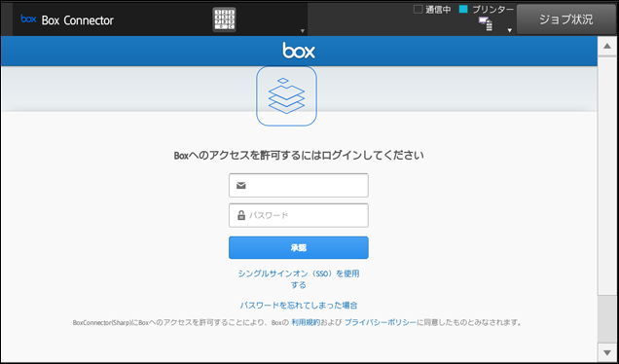Expand dropdown arrow beside the keypad icon
This screenshot has width=619, height=364.
click(x=303, y=31)
